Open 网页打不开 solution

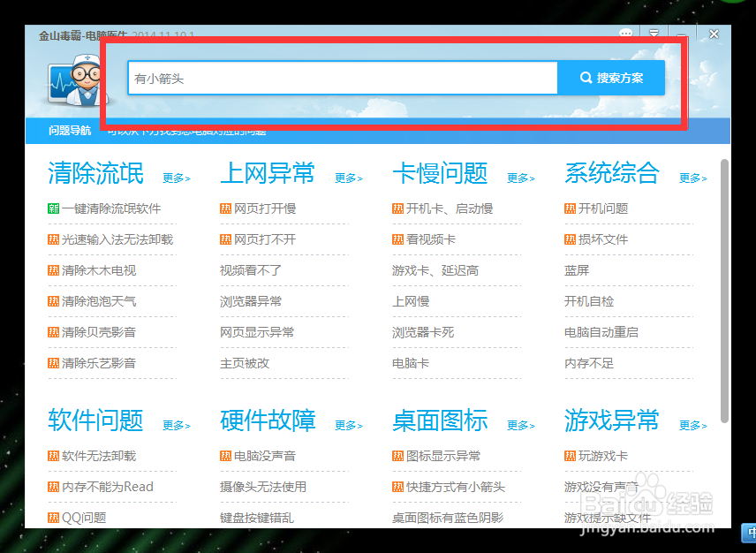[265, 239]
